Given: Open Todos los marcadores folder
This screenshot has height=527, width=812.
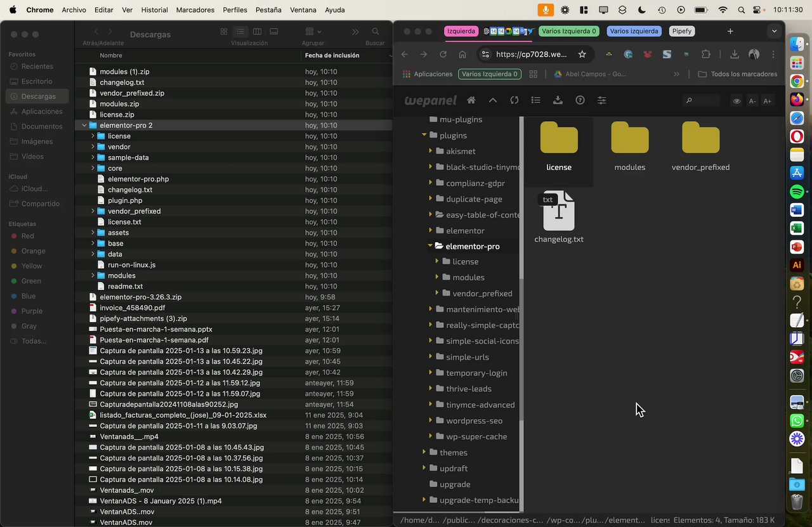Looking at the screenshot, I should (x=738, y=74).
